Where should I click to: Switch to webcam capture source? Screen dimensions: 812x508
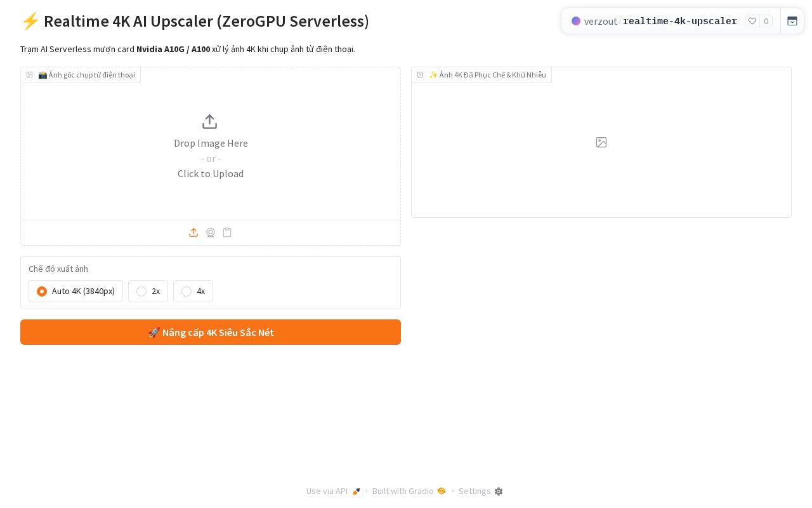pos(211,232)
